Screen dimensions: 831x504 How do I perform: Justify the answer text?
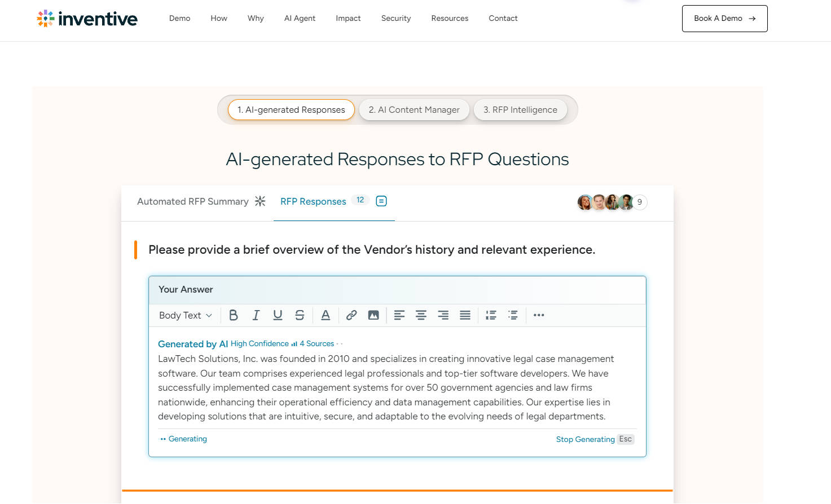tap(465, 315)
